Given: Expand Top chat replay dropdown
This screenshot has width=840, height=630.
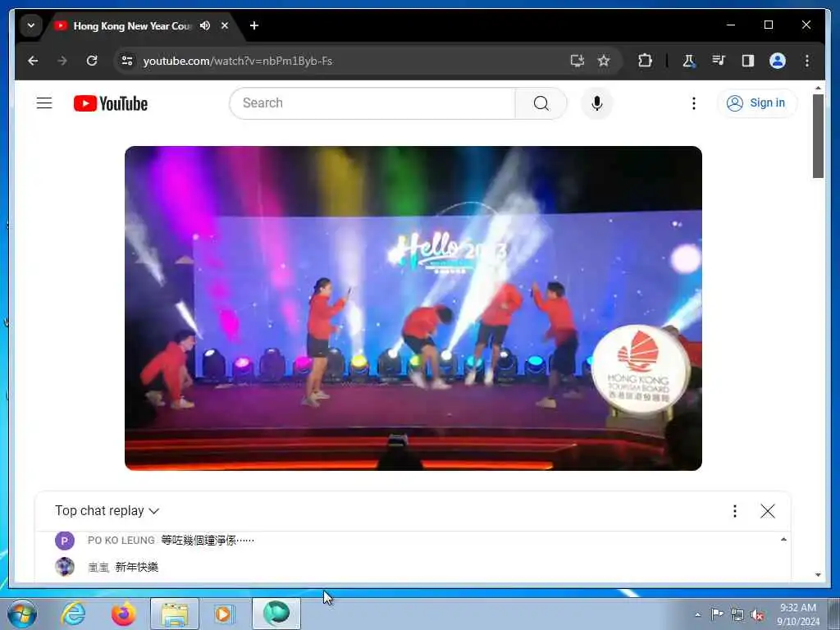Looking at the screenshot, I should pos(107,511).
